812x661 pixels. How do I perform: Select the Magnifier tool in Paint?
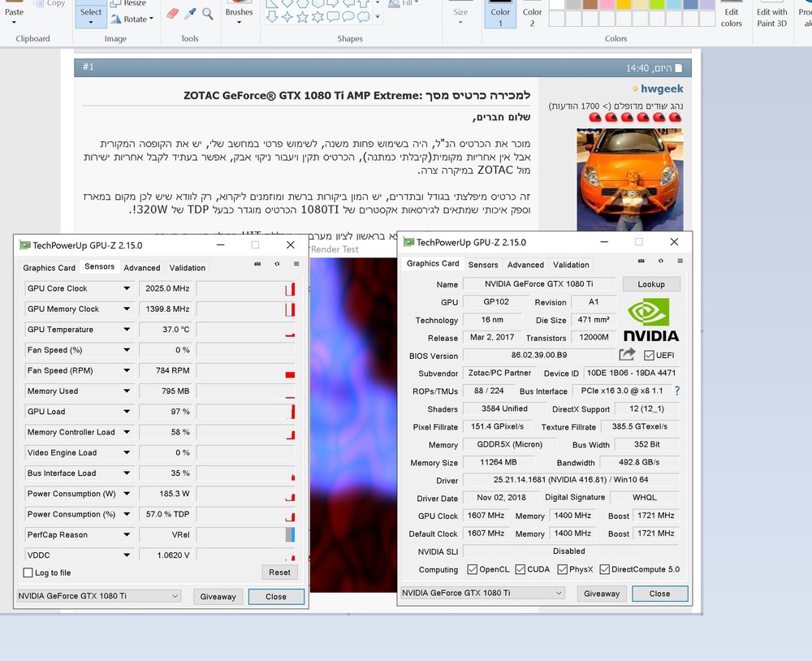coord(208,14)
